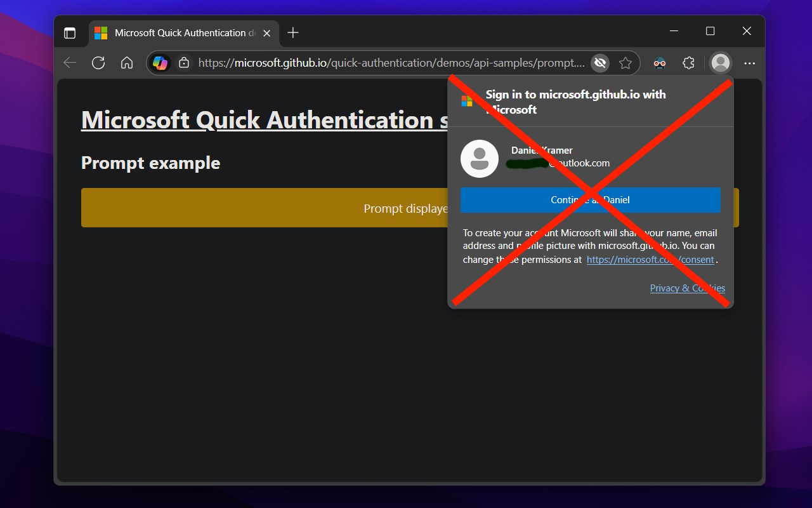This screenshot has height=508, width=812.
Task: Add this page to favorites
Action: 625,63
